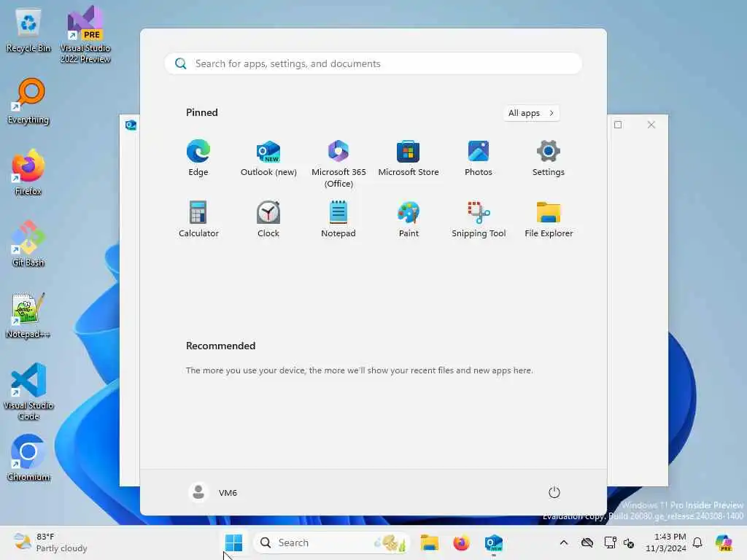
Task: Launch Paint from Start menu
Action: tap(409, 219)
